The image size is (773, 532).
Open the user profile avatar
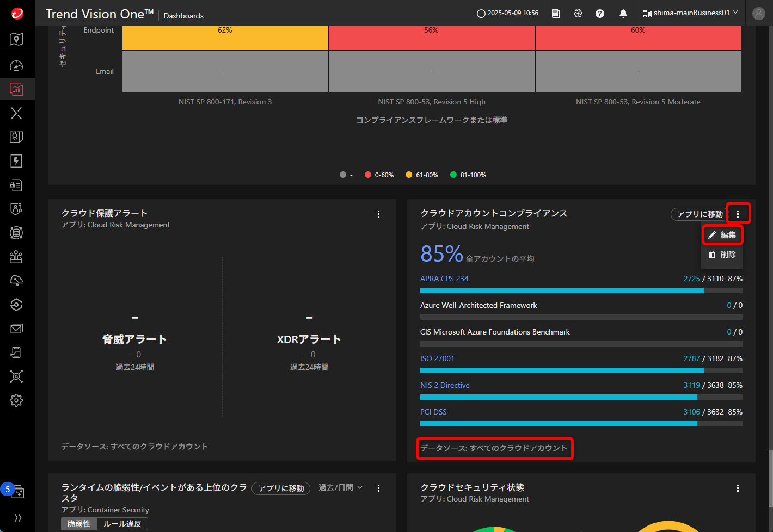tap(759, 14)
